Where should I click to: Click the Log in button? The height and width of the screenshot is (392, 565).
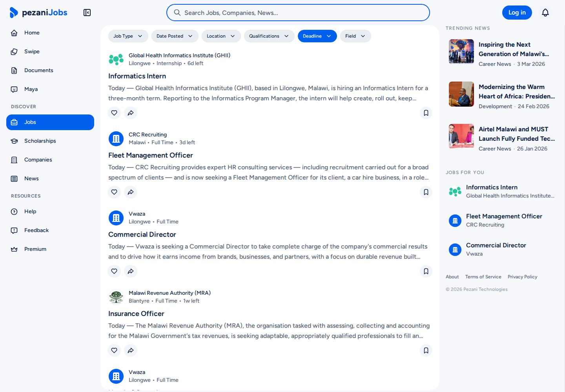[517, 13]
